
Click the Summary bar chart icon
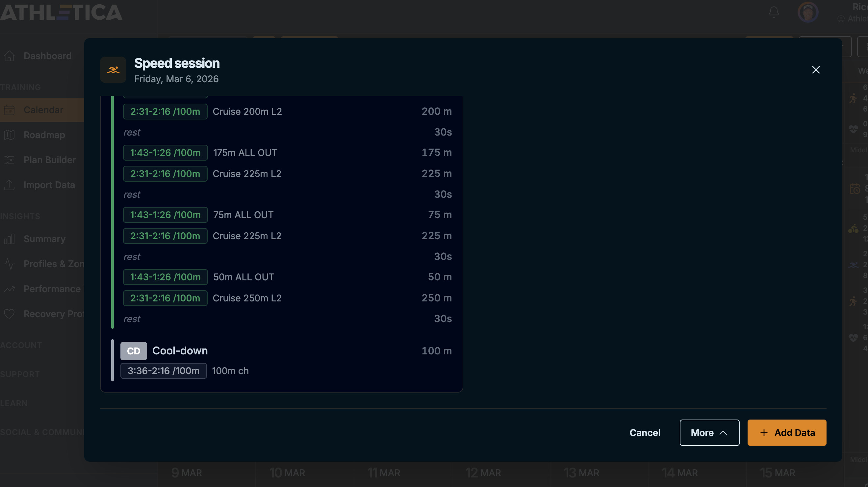point(10,239)
